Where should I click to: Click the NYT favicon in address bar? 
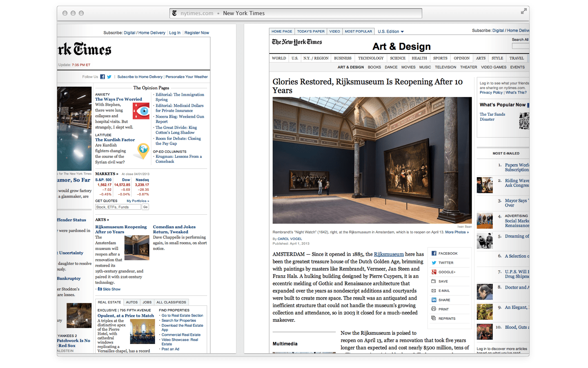click(175, 13)
